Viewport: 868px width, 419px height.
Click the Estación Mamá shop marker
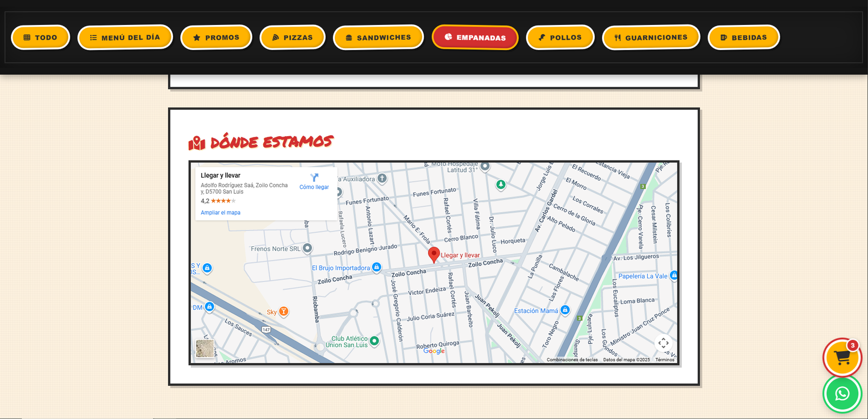pos(565,310)
